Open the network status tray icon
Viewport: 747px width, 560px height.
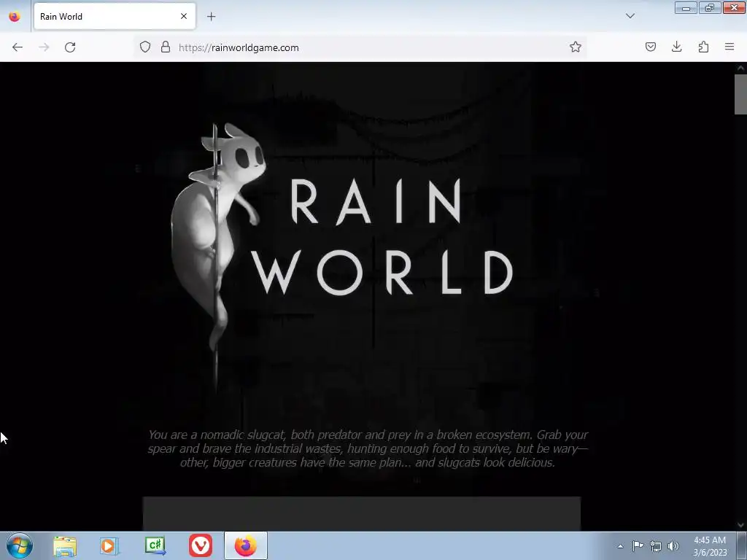(656, 546)
